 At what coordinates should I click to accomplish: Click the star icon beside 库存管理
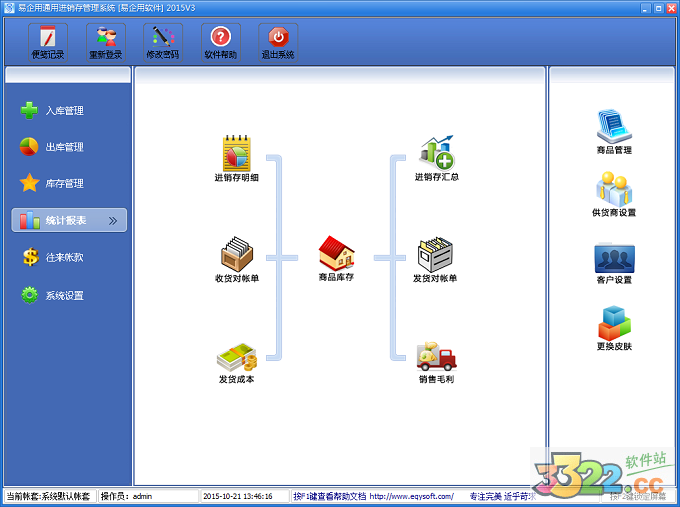coord(29,183)
